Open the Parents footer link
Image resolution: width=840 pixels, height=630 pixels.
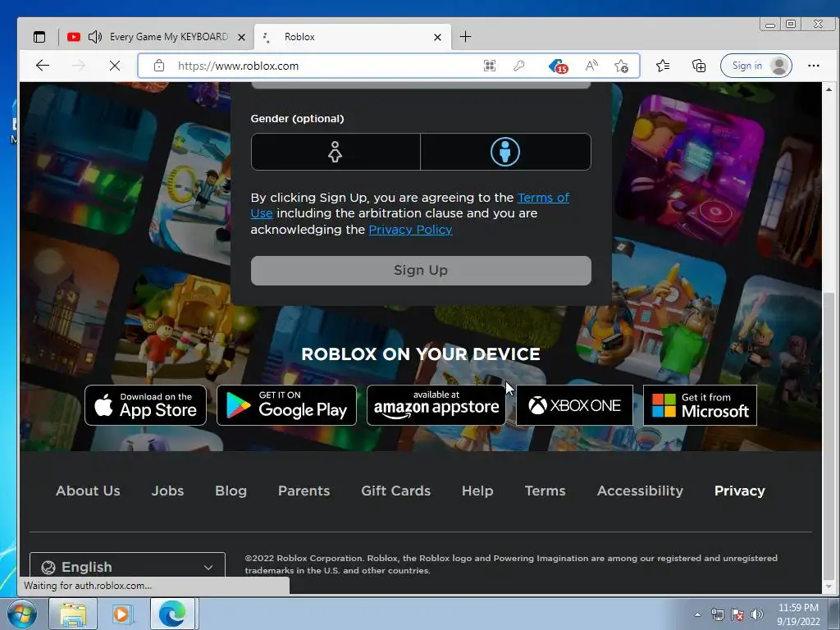(304, 491)
